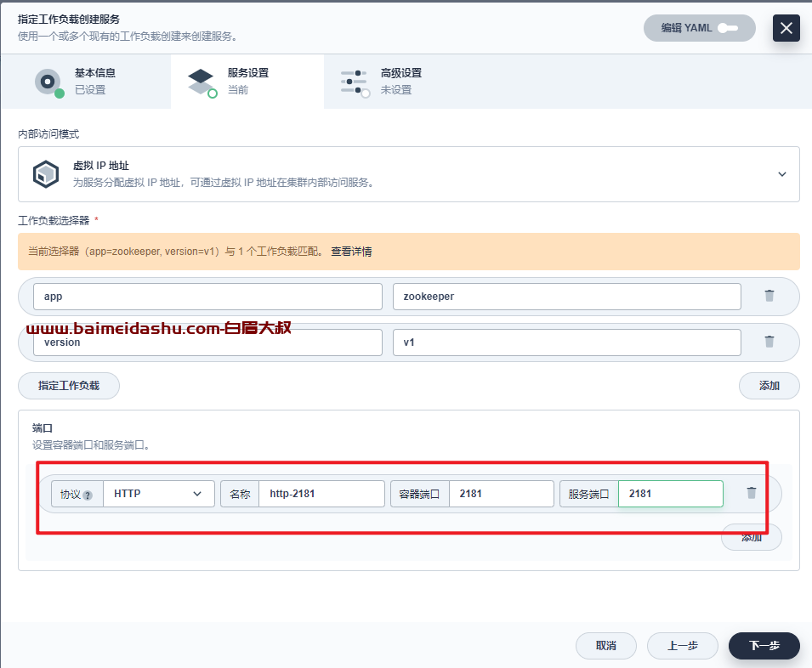Delete the app=zookeeper selector row
812x668 pixels.
769,296
